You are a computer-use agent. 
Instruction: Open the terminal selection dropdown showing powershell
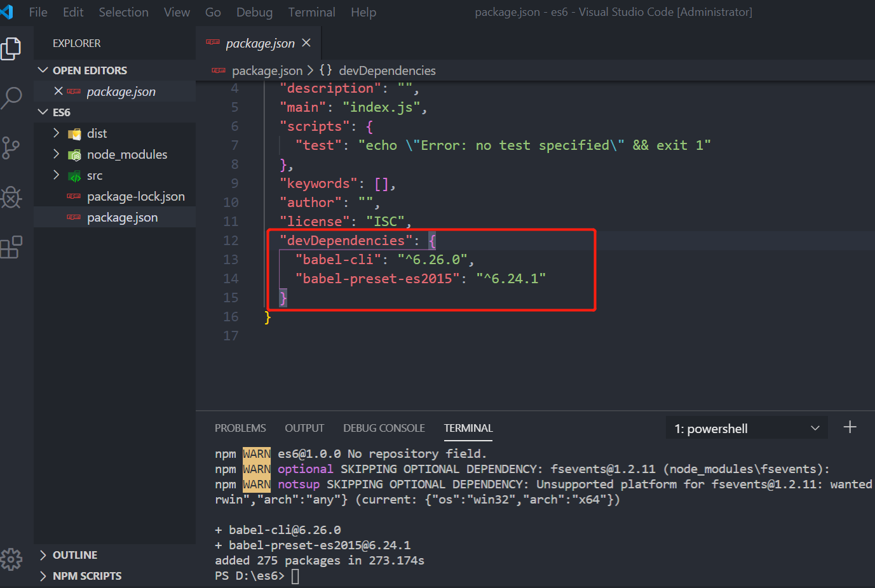pos(746,428)
